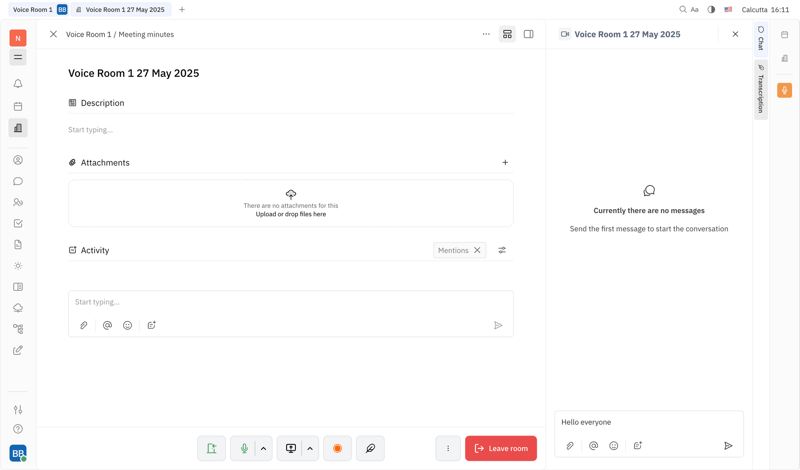Screen dimensions: 800x470
Task: Change language using the flag icon
Action: (x=728, y=9)
